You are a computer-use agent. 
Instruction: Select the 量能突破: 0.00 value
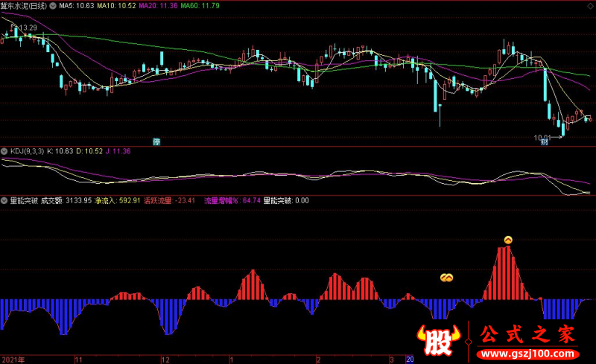pyautogui.click(x=286, y=201)
